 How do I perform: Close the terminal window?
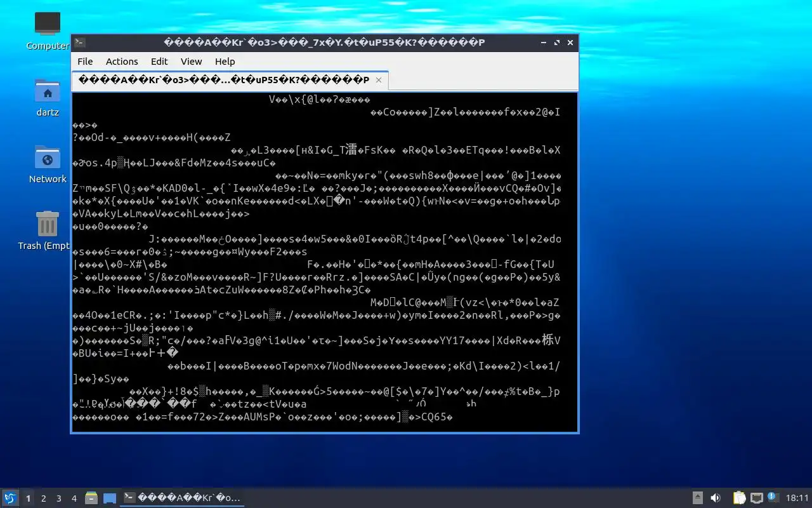tap(570, 43)
